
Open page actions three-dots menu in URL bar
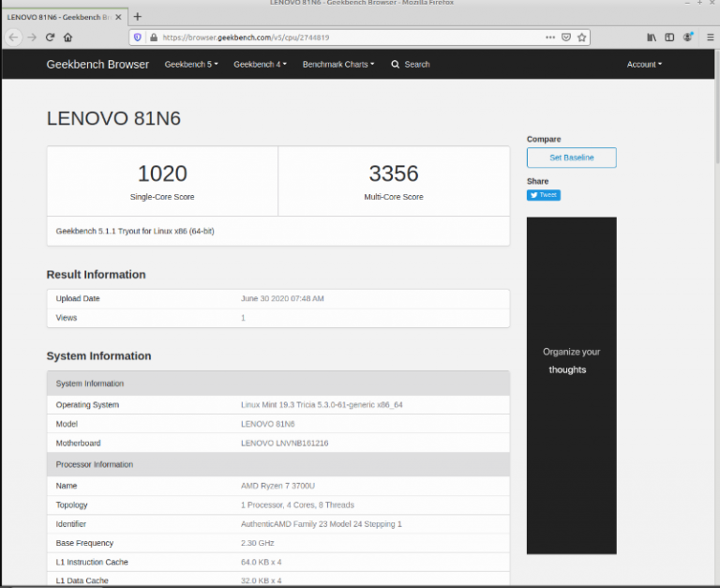pos(549,38)
